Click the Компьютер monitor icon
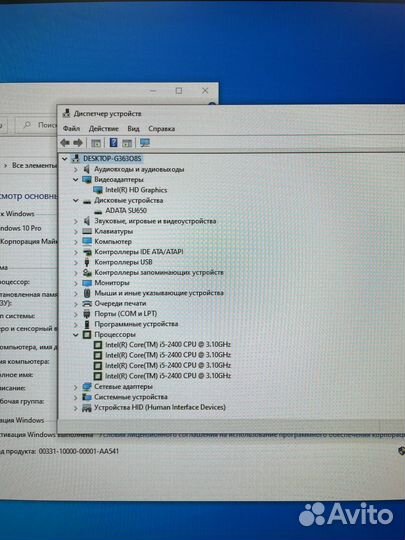This screenshot has width=405, height=540. coord(87,241)
